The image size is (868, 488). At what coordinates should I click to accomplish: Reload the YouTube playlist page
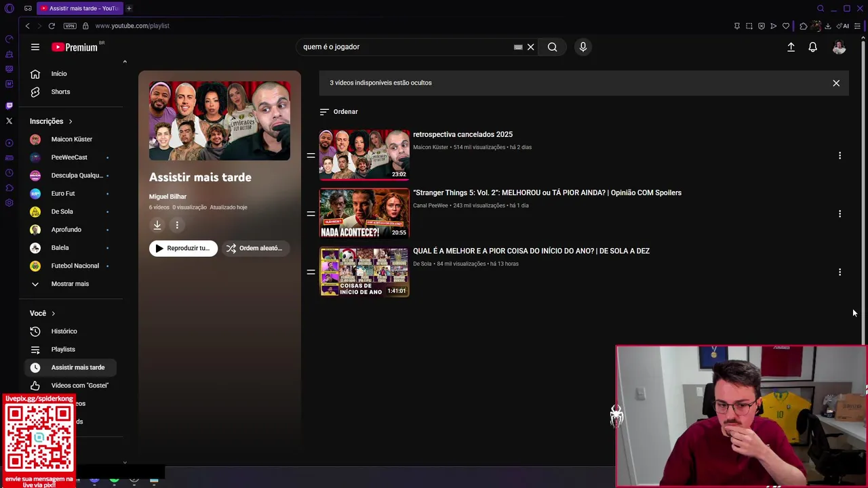click(52, 26)
